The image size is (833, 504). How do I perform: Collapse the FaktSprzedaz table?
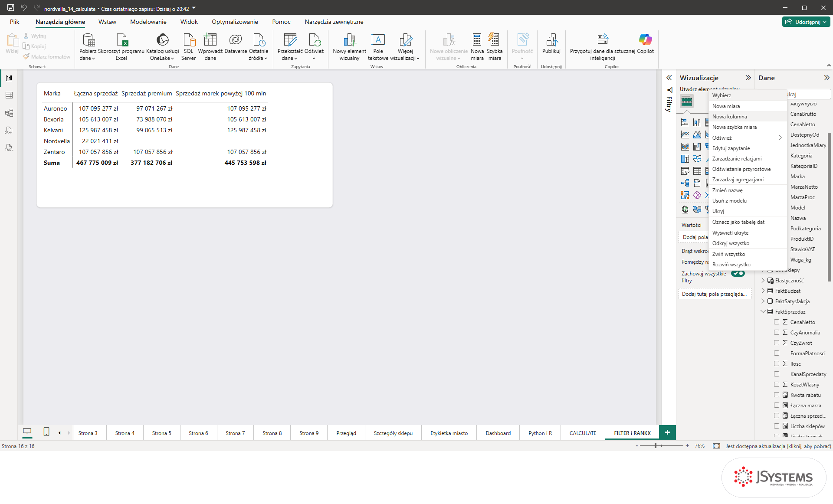pos(763,311)
